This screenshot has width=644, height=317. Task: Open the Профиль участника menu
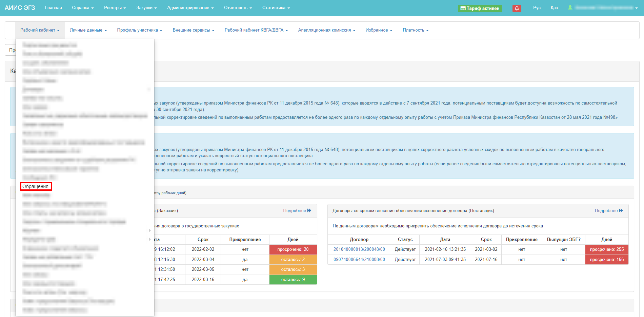click(x=140, y=30)
